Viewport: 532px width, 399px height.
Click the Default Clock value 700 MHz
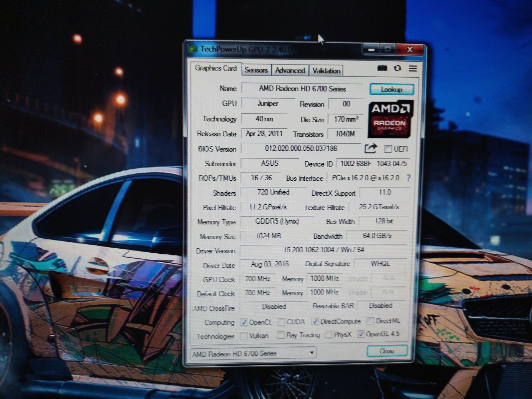(x=257, y=293)
